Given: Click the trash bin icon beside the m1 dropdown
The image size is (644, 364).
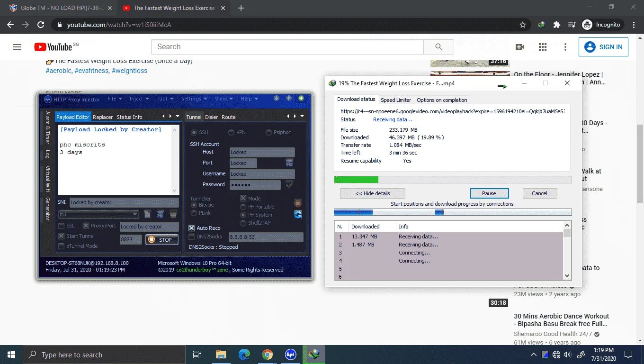Looking at the screenshot, I should [173, 214].
